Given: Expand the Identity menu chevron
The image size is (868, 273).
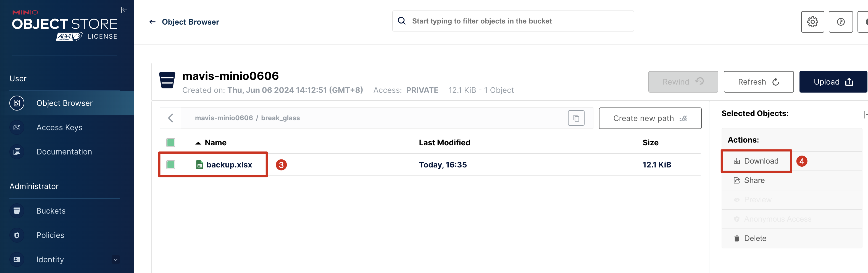Looking at the screenshot, I should tap(115, 259).
